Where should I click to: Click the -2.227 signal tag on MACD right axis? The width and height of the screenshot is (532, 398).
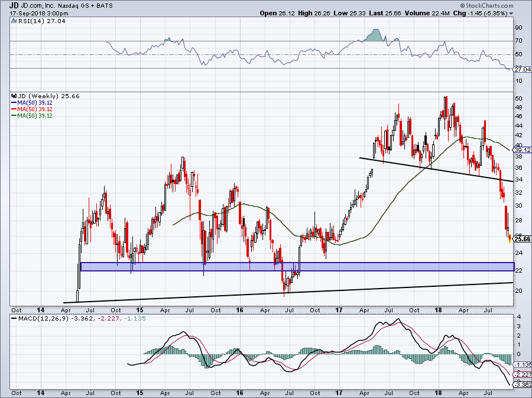click(523, 374)
